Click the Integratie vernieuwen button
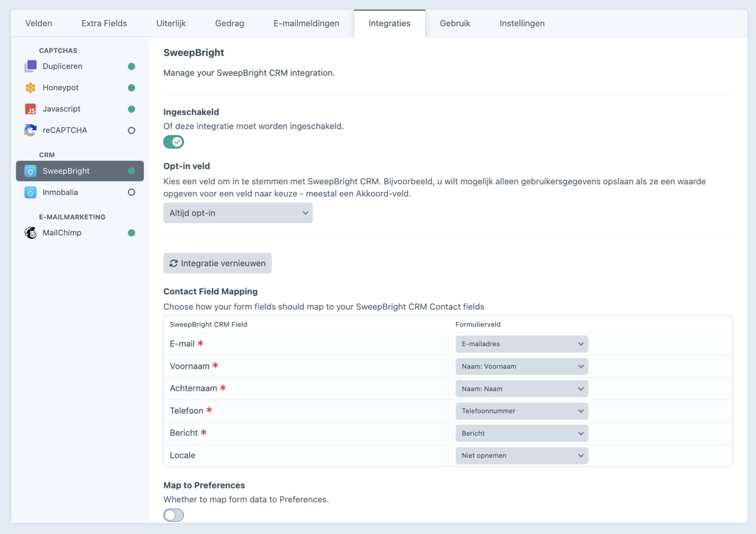 click(217, 263)
